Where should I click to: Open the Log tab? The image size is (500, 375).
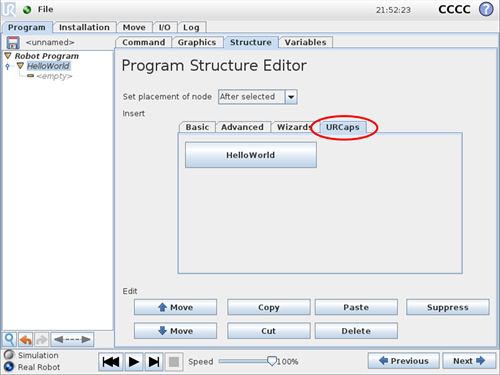pos(191,27)
